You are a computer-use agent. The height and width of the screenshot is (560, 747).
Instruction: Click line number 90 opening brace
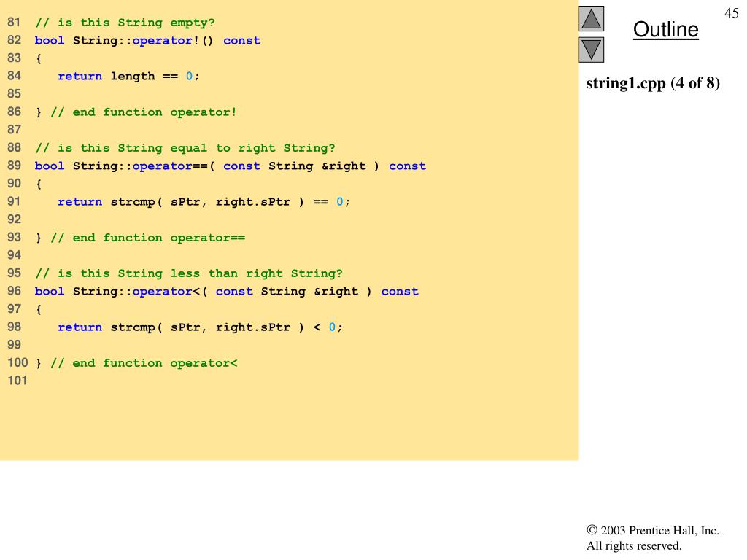tap(39, 184)
